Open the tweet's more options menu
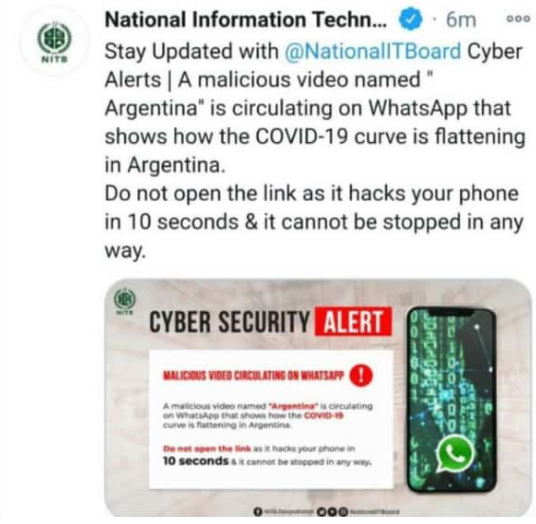This screenshot has width=536, height=524. point(518,19)
